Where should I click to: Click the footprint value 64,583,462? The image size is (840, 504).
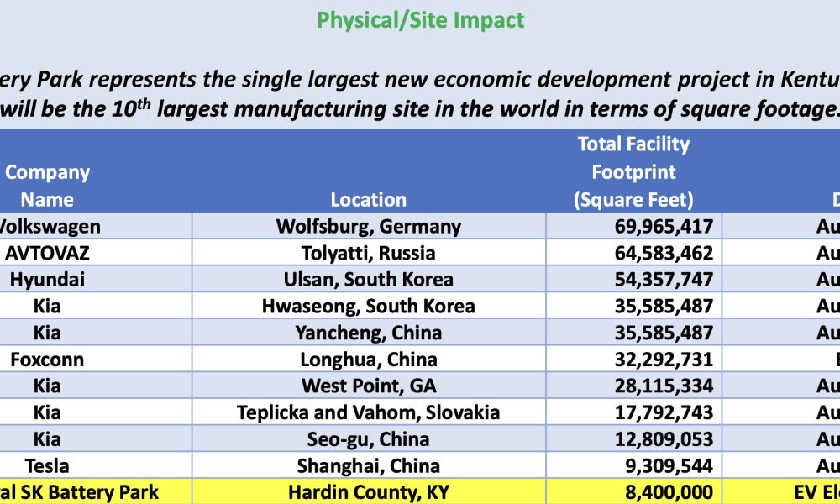click(633, 253)
